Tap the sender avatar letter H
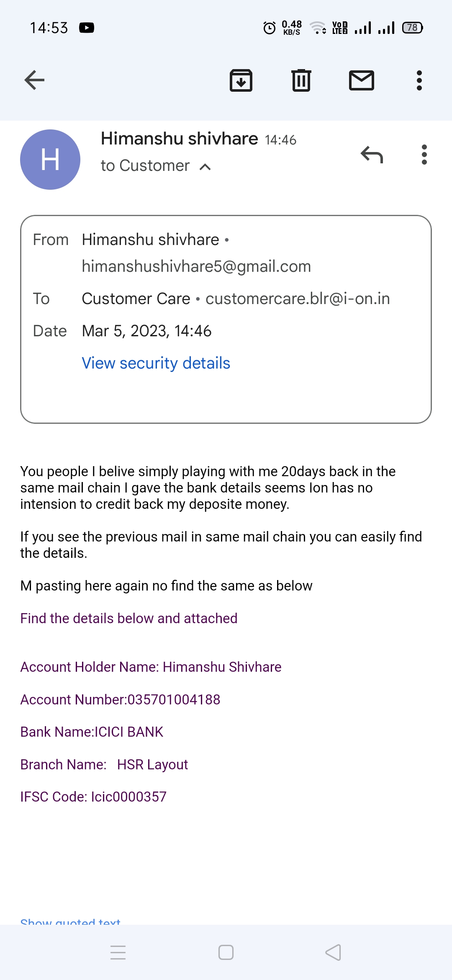Viewport: 452px width, 980px height. click(x=50, y=160)
